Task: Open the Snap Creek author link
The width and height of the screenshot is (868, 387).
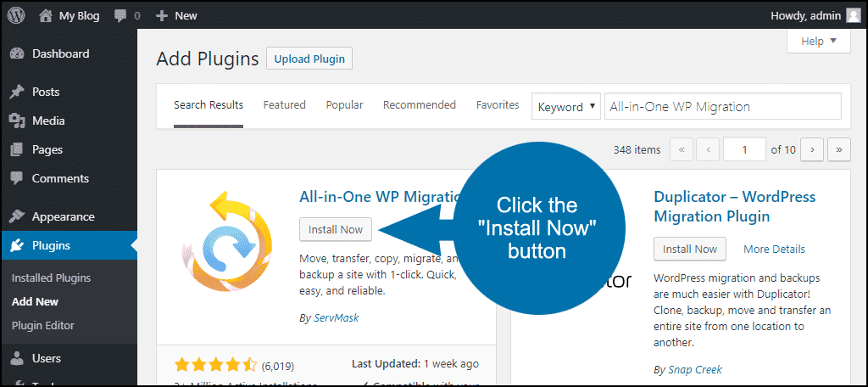Action: [695, 369]
